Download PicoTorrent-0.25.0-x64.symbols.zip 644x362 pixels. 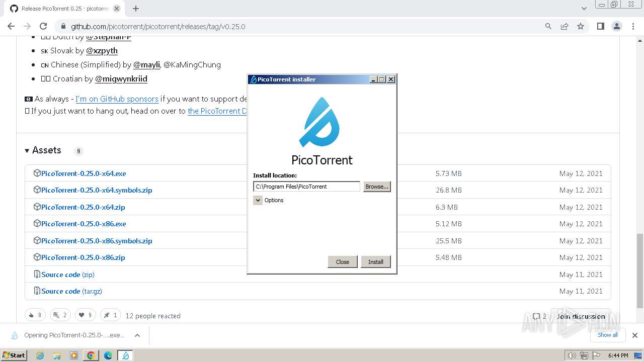[x=97, y=190]
